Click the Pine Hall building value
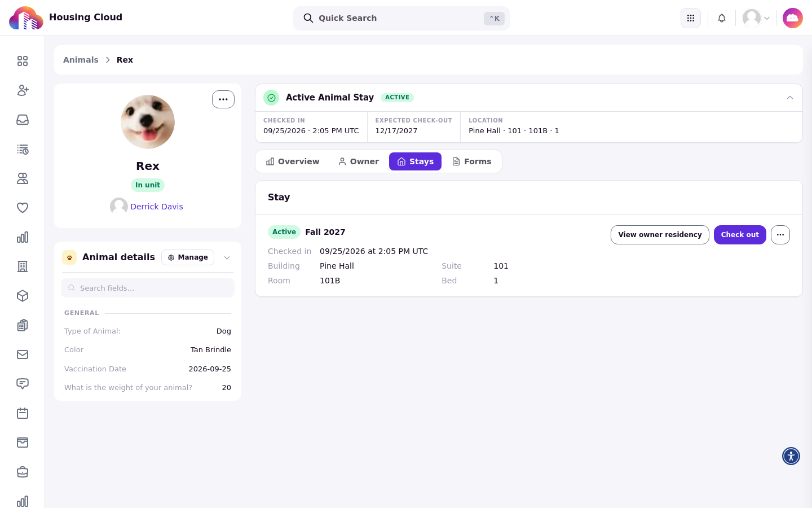This screenshot has width=812, height=508. pos(337,266)
